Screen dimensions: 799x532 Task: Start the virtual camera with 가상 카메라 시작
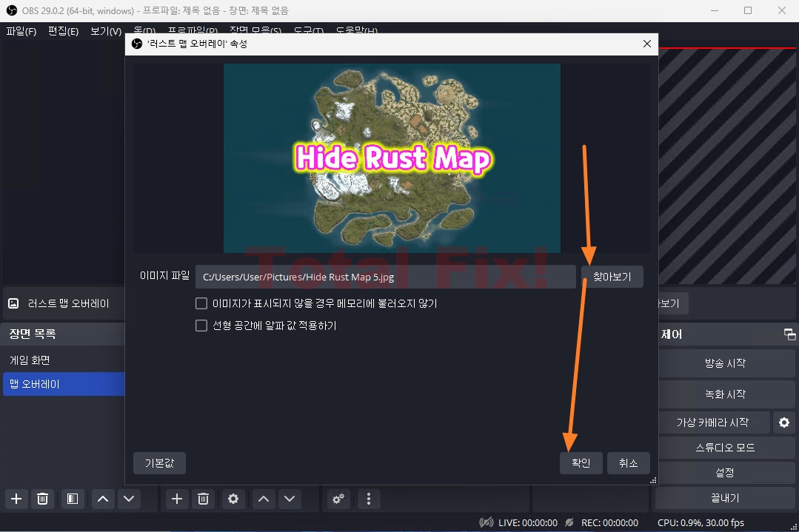[713, 422]
